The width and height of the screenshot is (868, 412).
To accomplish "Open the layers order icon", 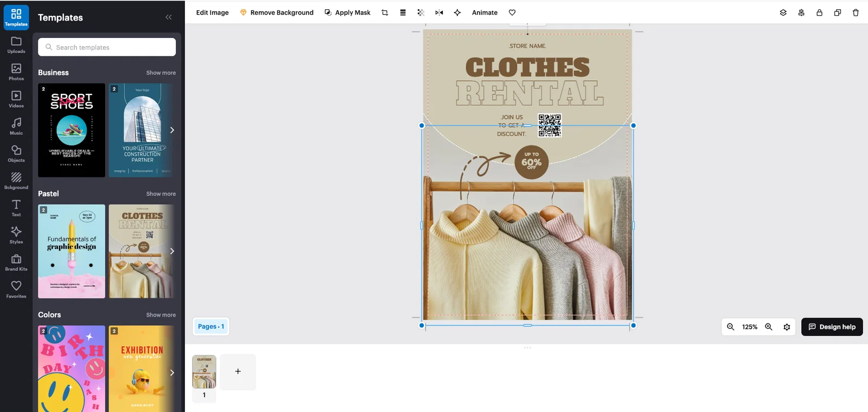I will (783, 12).
